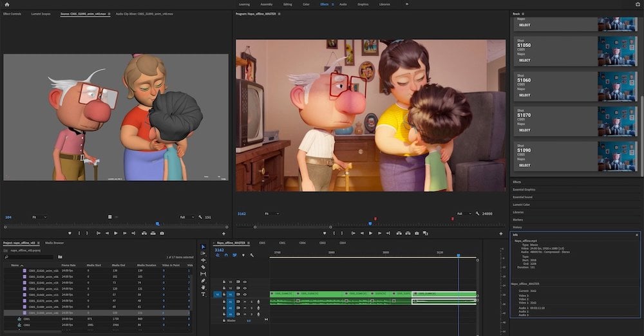Click the export share icon at top right
This screenshot has height=336, width=644.
pos(638,5)
